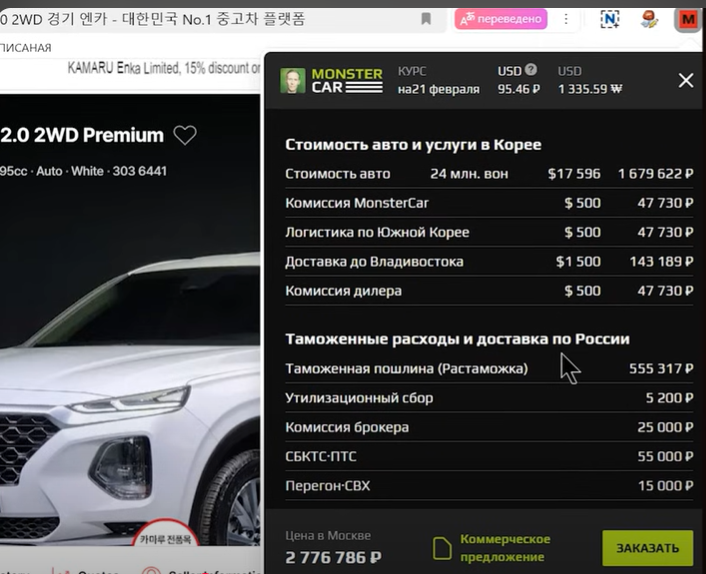Click the MonsterCar logo avatar
706x574 pixels.
point(292,81)
